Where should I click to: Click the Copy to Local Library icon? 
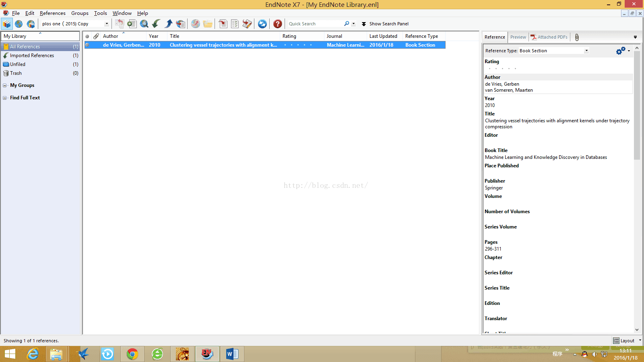(120, 24)
